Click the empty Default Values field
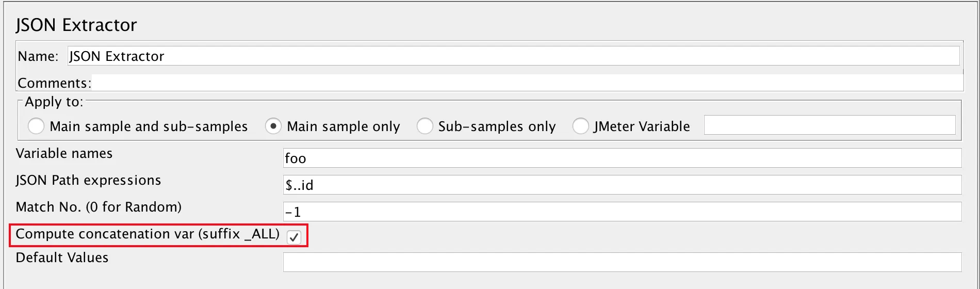The height and width of the screenshot is (289, 980). click(622, 262)
